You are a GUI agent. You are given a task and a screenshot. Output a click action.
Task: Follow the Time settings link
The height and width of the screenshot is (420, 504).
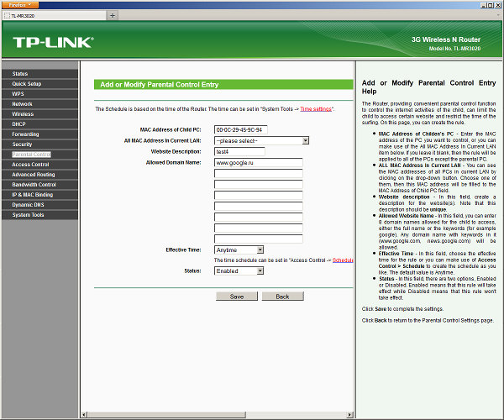(316, 109)
